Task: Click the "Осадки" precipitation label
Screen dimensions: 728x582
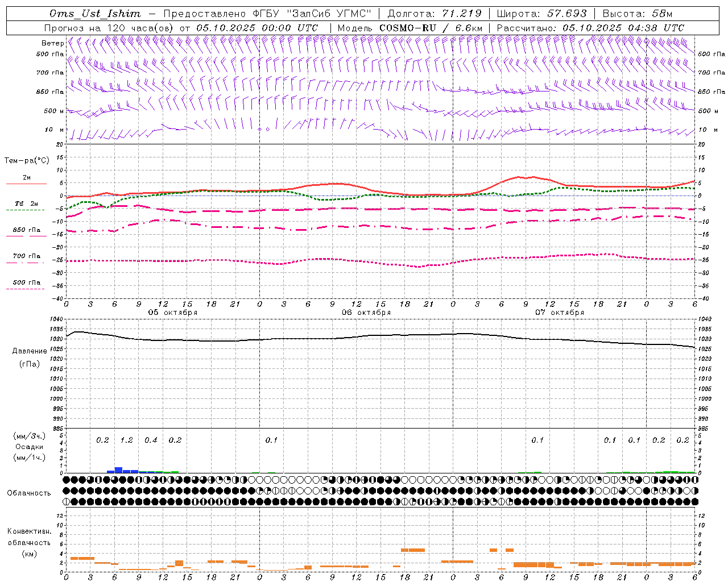Action: tap(30, 447)
